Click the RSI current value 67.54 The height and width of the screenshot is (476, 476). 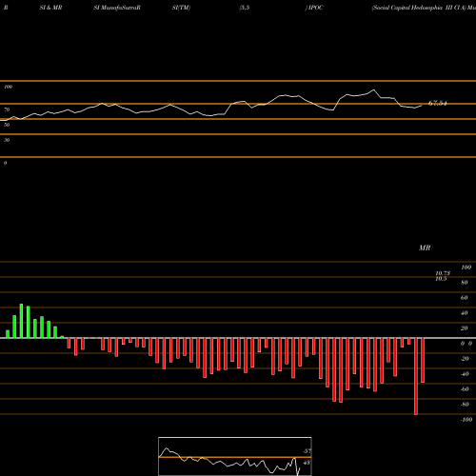click(x=437, y=103)
